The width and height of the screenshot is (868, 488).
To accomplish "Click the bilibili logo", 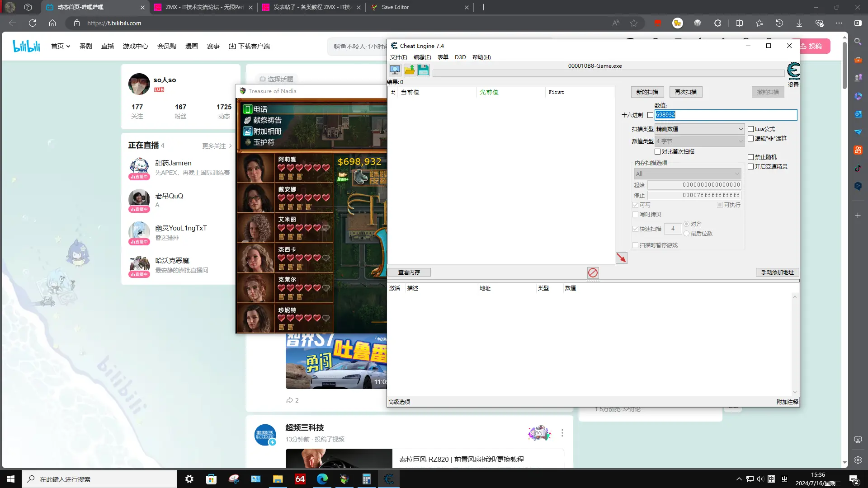I will 26,46.
